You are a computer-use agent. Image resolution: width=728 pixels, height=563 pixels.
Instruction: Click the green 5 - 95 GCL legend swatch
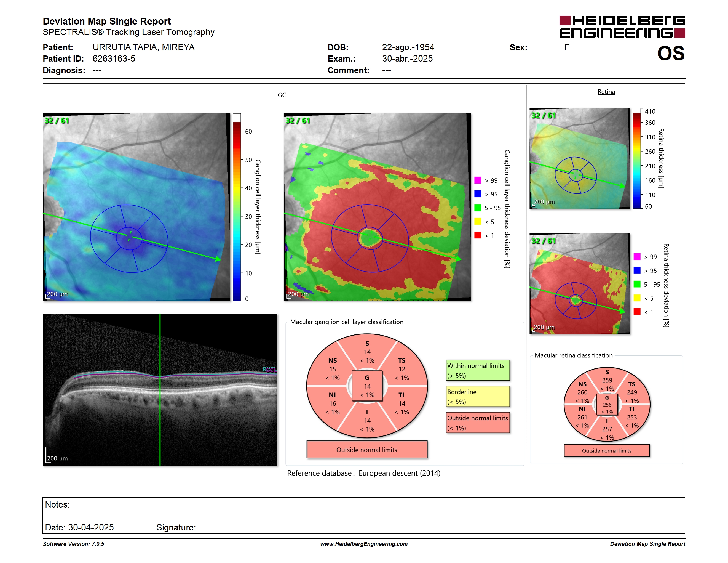pyautogui.click(x=478, y=208)
